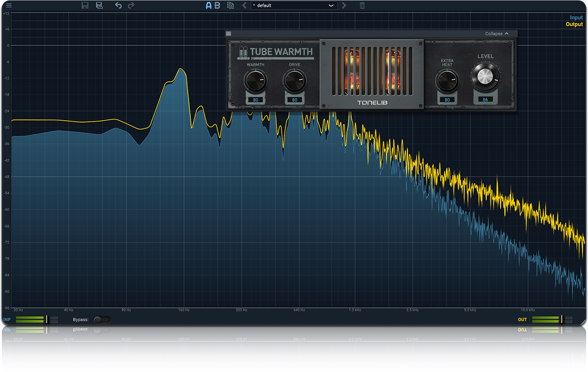Switch to the A state
Viewport: 588px width, 372px height.
coord(209,5)
